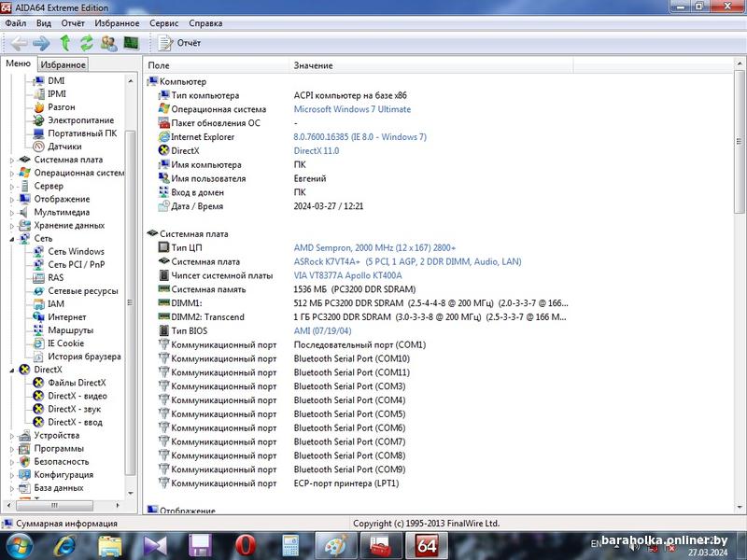Select the Сеть PCI / PnP icon item
This screenshot has height=560, width=747.
click(38, 264)
